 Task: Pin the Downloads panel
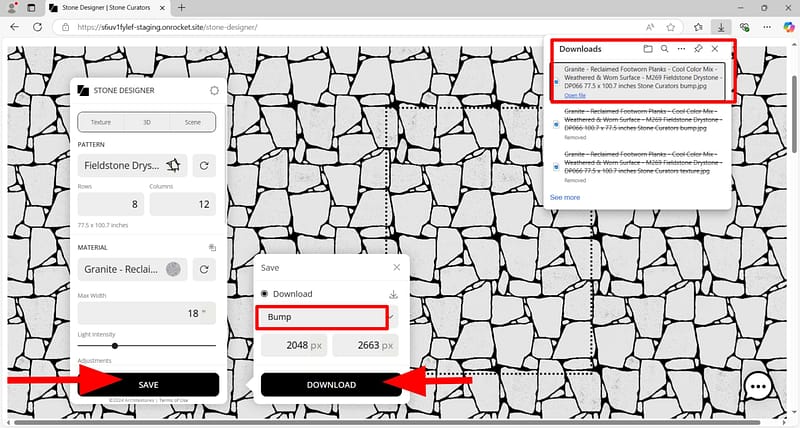(x=698, y=48)
